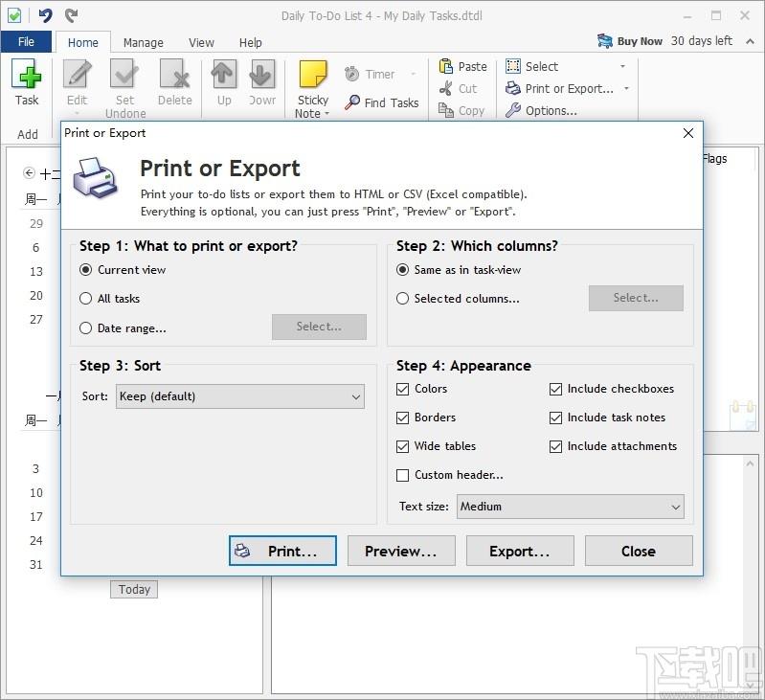Click the Redo arrow in title bar
765x700 pixels.
click(72, 15)
